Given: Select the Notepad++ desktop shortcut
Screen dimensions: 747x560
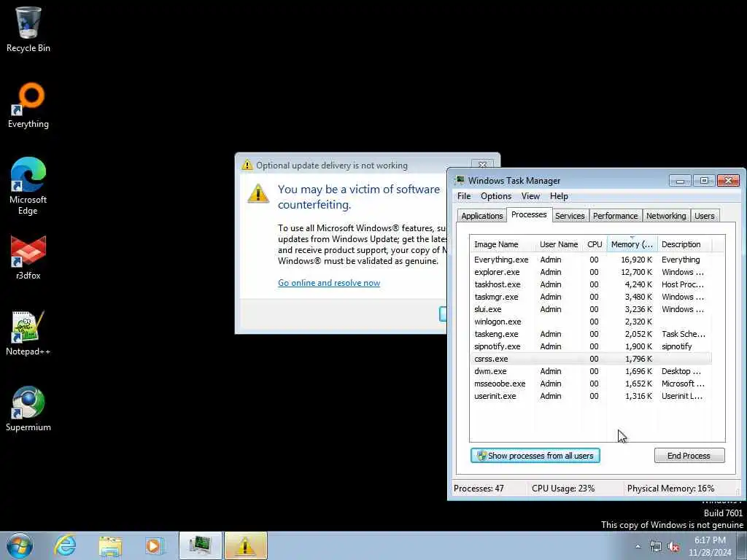Looking at the screenshot, I should tap(28, 333).
